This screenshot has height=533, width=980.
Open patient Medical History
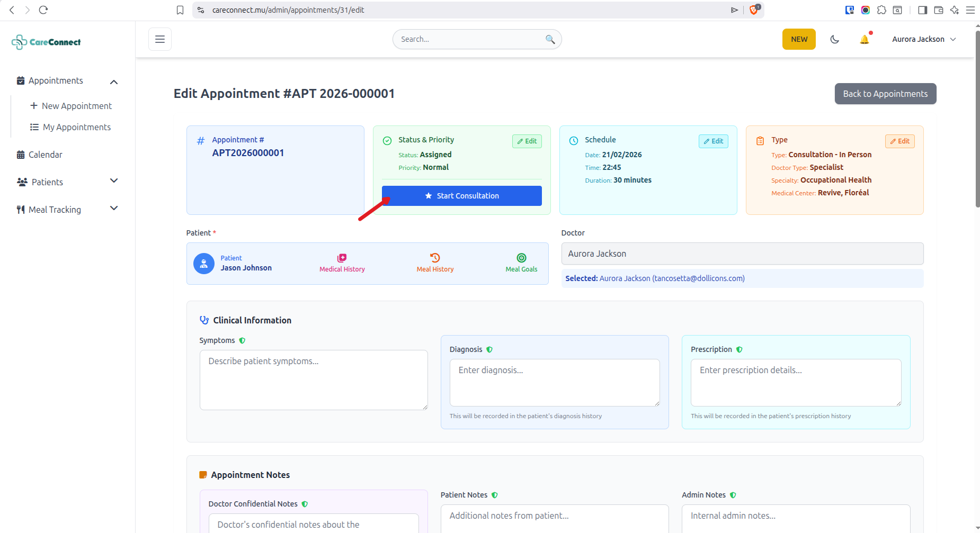pyautogui.click(x=342, y=263)
